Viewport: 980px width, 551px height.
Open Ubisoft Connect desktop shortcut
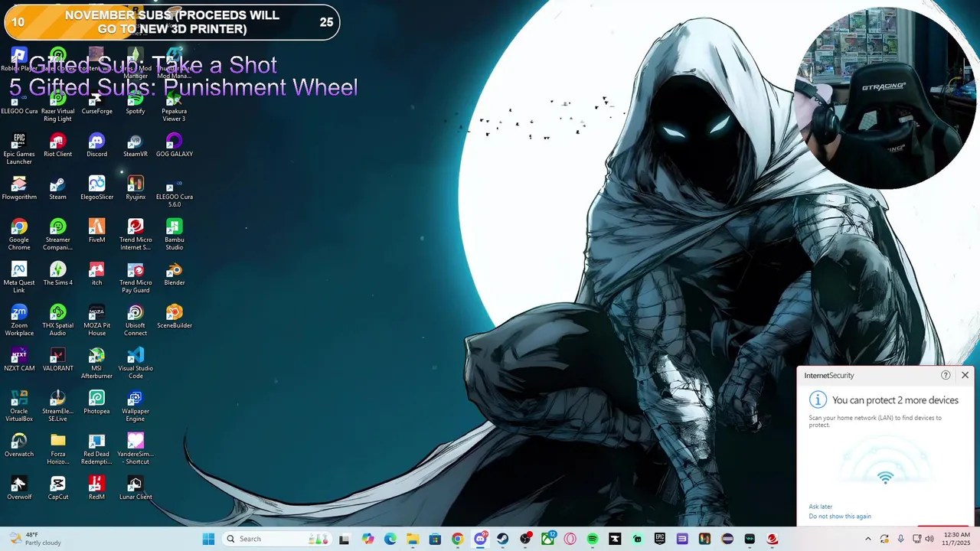pos(136,321)
